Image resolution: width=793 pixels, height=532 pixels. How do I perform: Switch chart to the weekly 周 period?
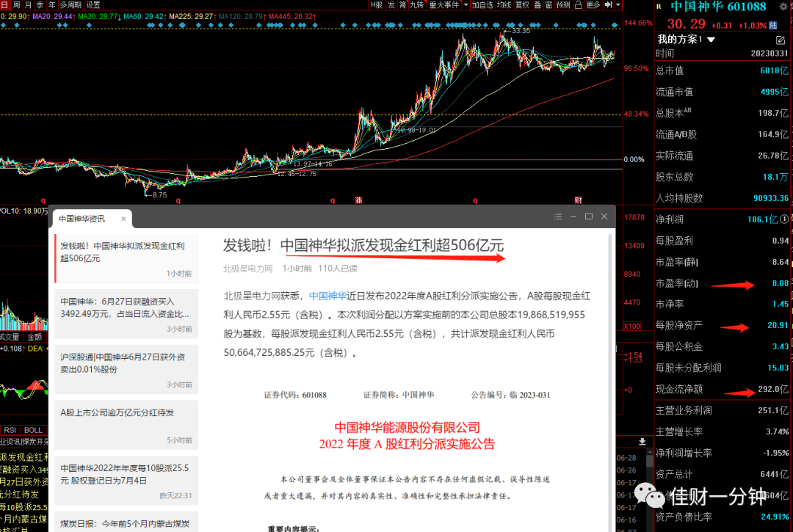[17, 4]
